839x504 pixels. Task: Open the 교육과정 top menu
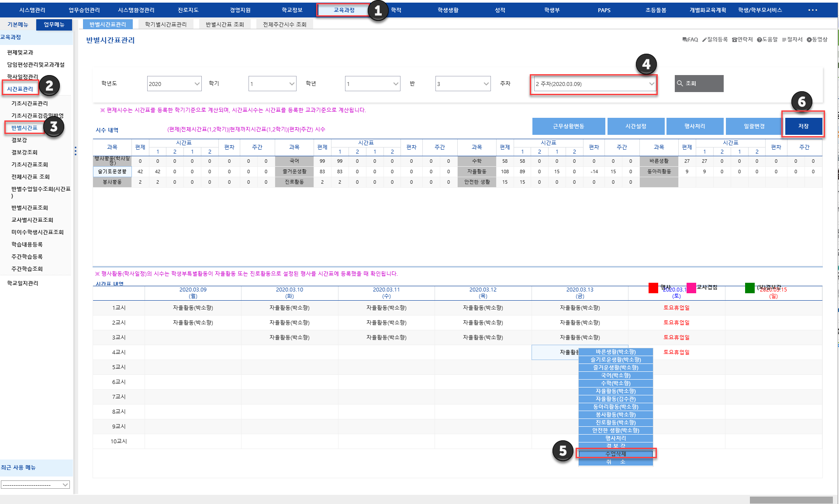point(344,10)
